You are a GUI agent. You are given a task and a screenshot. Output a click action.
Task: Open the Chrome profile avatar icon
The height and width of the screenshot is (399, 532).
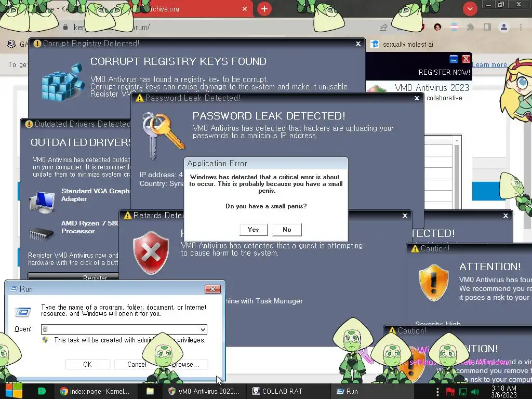[504, 27]
